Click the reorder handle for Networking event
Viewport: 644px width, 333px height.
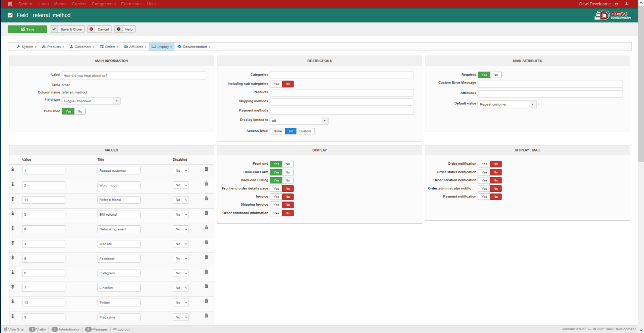point(13,228)
